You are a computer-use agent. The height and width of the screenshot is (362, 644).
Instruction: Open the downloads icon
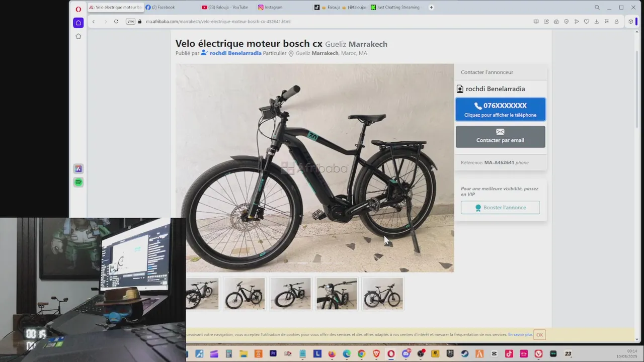[x=597, y=22]
